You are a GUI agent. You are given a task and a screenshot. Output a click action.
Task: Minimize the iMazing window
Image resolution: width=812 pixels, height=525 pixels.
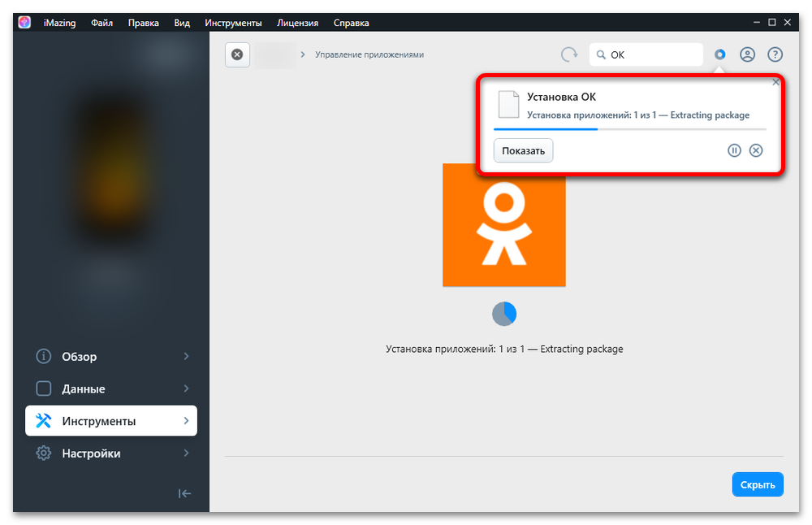(757, 22)
